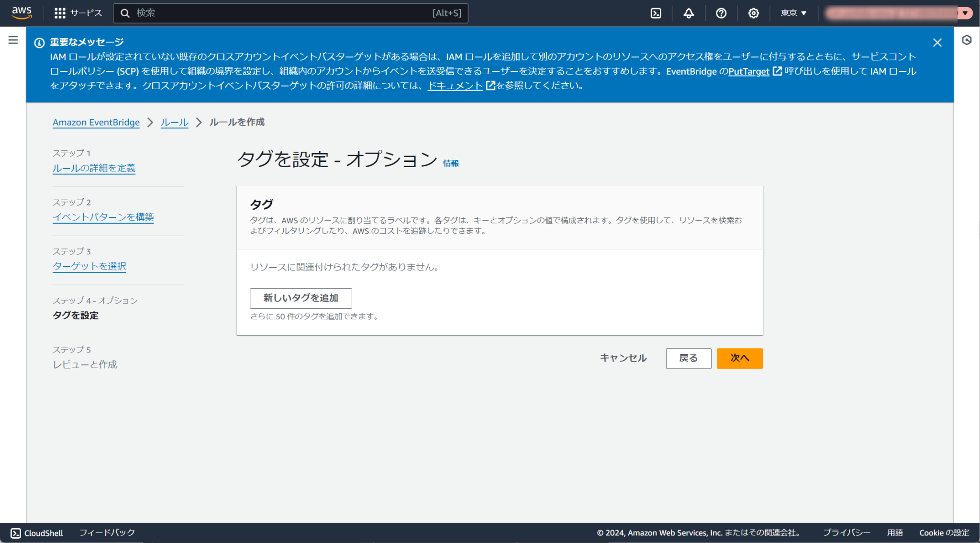980x543 pixels.
Task: Open the CloudShell terminal icon in top bar
Action: point(656,13)
